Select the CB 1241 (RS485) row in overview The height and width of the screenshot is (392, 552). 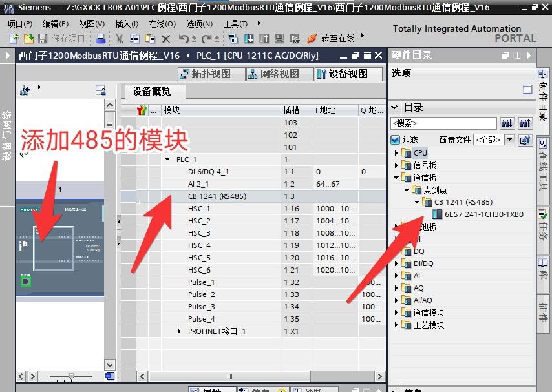coord(253,196)
